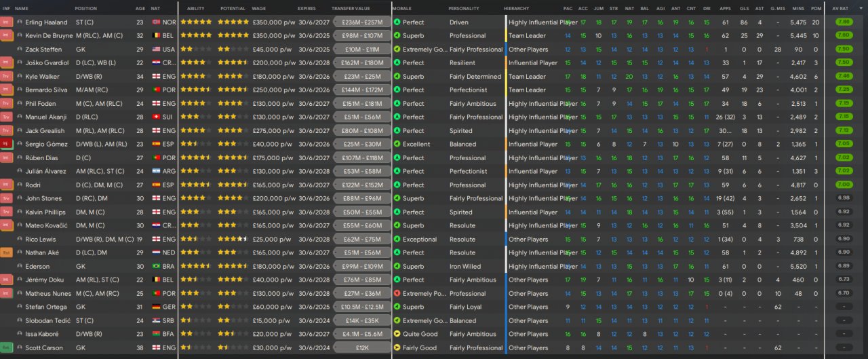Sort by the MINS column header

tap(798, 8)
